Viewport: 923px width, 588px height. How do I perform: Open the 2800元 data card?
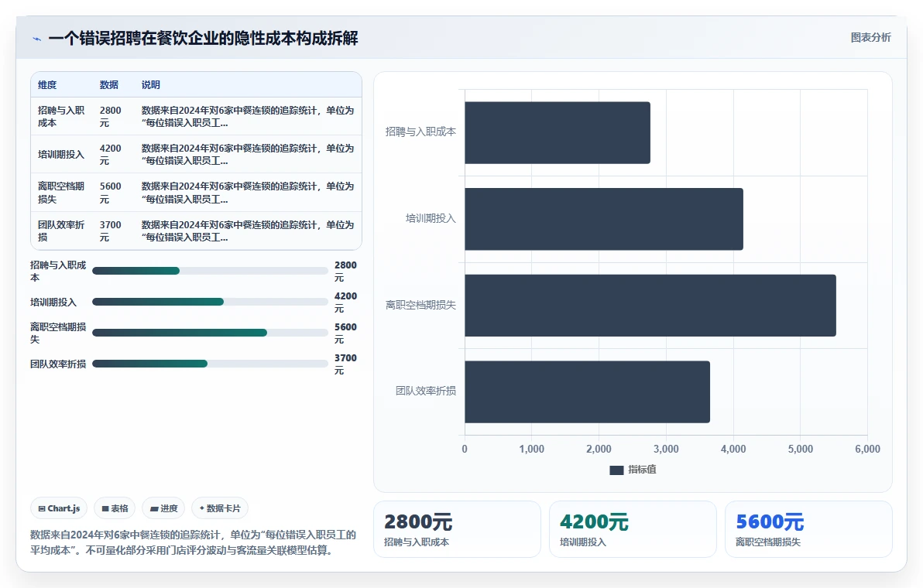457,529
